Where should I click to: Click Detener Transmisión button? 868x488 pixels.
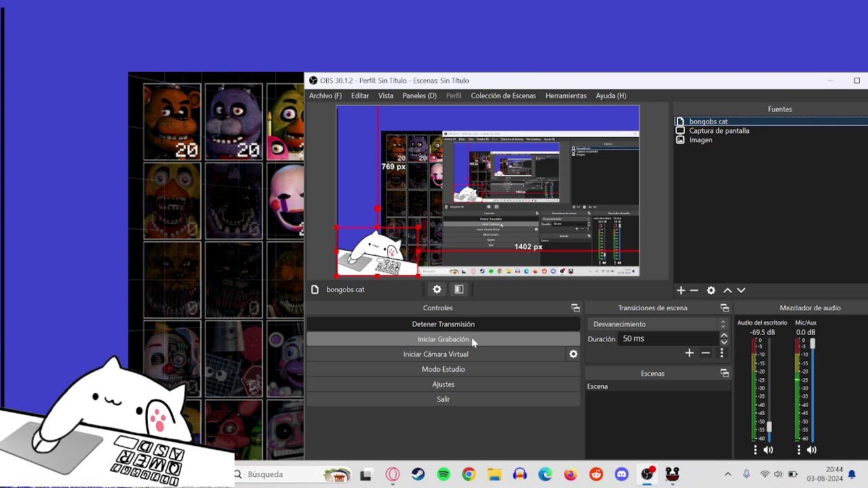pyautogui.click(x=443, y=324)
